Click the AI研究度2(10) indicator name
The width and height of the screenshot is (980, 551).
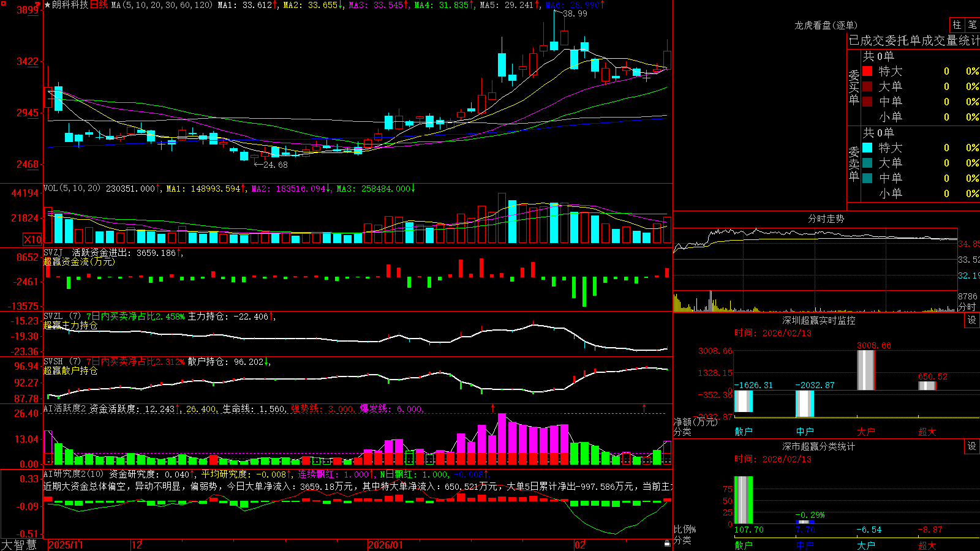pyautogui.click(x=74, y=474)
